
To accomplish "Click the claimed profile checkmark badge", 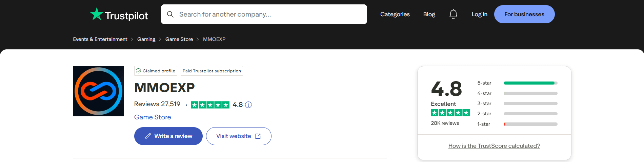I will click(x=139, y=71).
